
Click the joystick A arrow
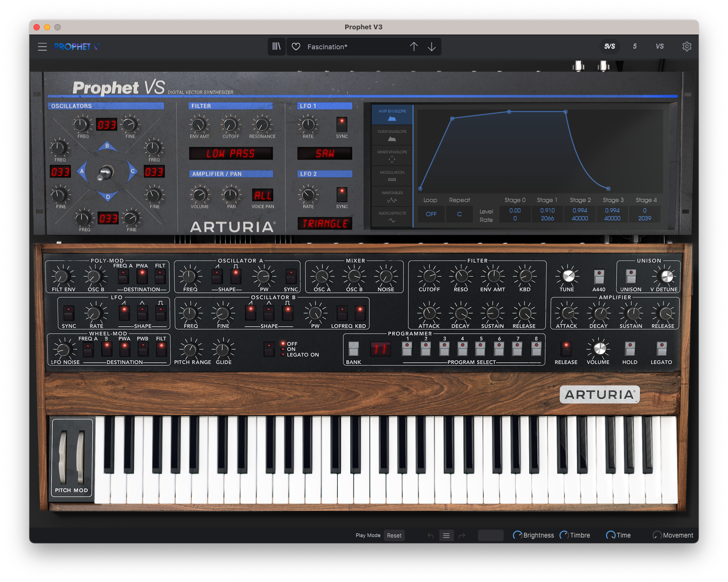[82, 171]
